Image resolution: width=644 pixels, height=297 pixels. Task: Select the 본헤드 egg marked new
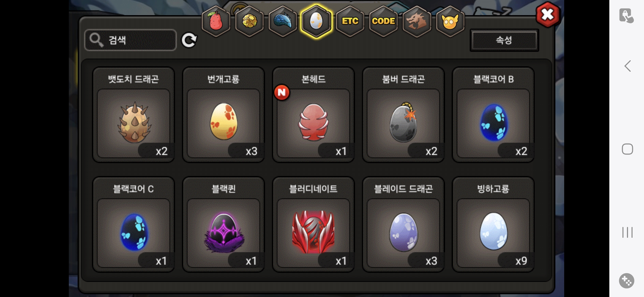[x=313, y=115]
